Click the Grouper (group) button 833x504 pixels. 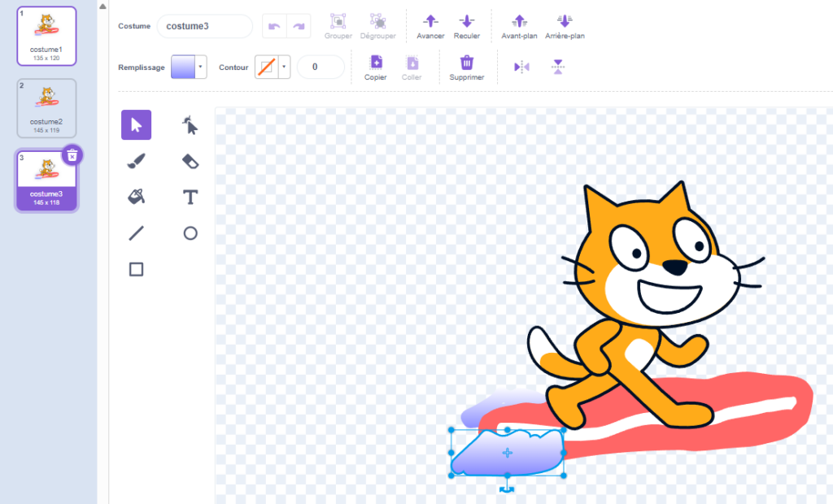pyautogui.click(x=338, y=27)
